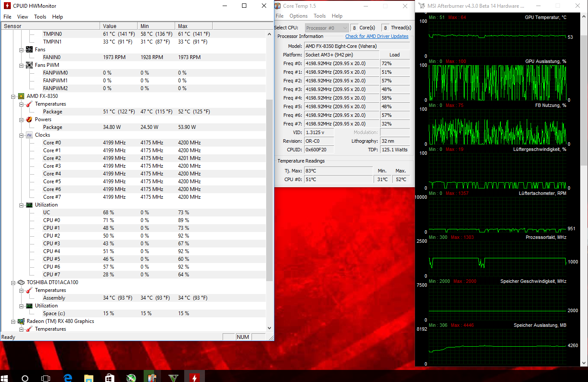This screenshot has width=588, height=382.
Task: Open the Core Temp File menu
Action: (280, 16)
